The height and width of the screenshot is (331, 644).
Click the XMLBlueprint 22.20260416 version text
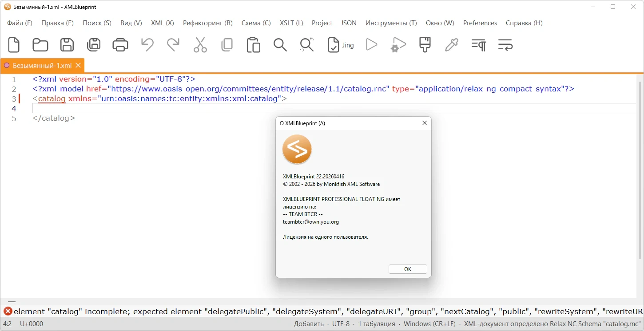pyautogui.click(x=314, y=177)
